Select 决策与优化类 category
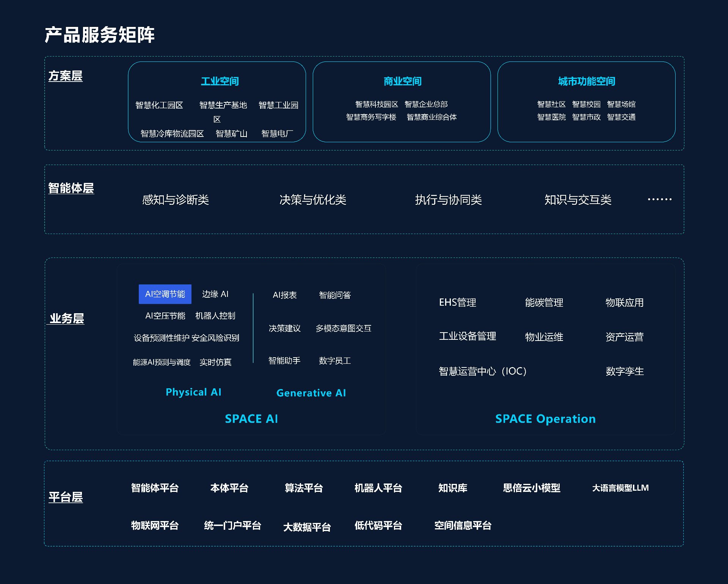 [x=313, y=200]
